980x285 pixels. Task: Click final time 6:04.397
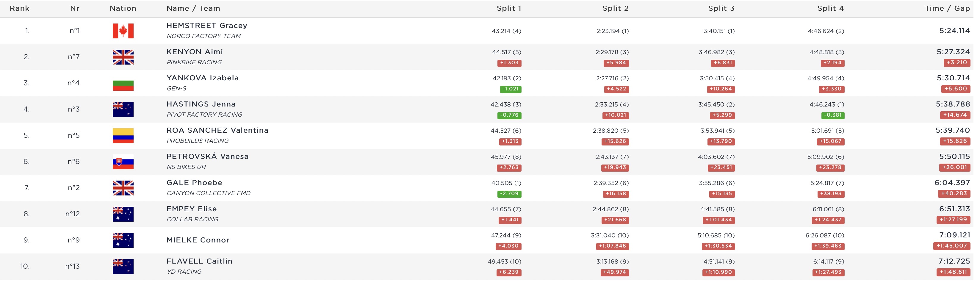pos(952,183)
